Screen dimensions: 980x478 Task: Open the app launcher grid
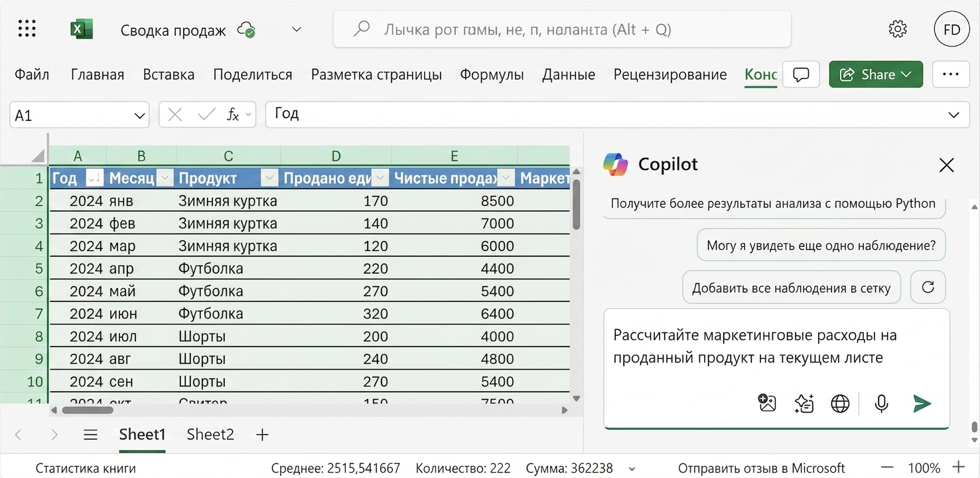pos(27,29)
